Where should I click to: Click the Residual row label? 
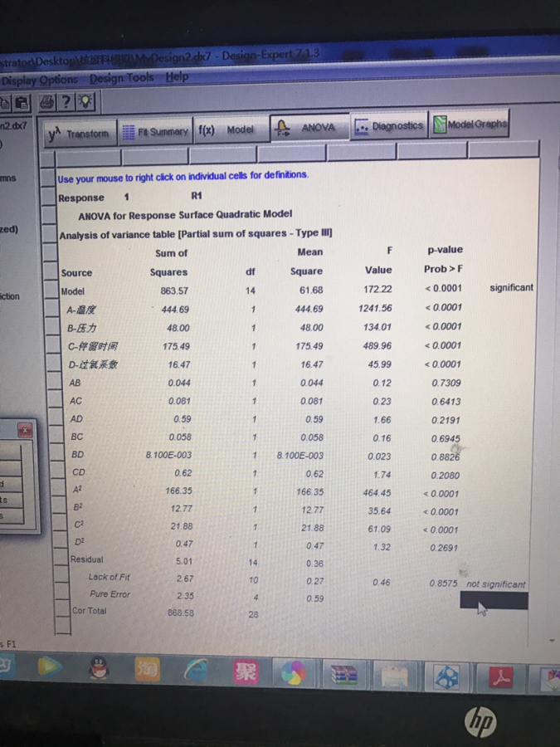(x=86, y=559)
